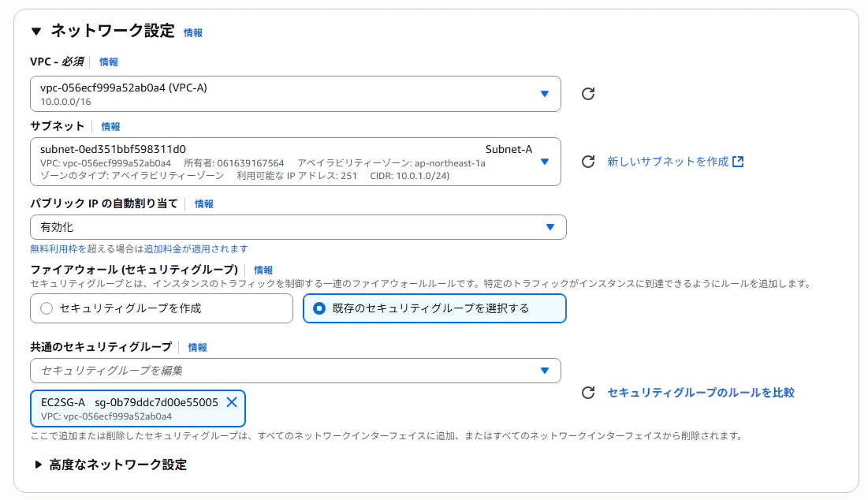Open 情報 link next to ファイアウォール
The width and height of the screenshot is (868, 500).
[x=263, y=271]
